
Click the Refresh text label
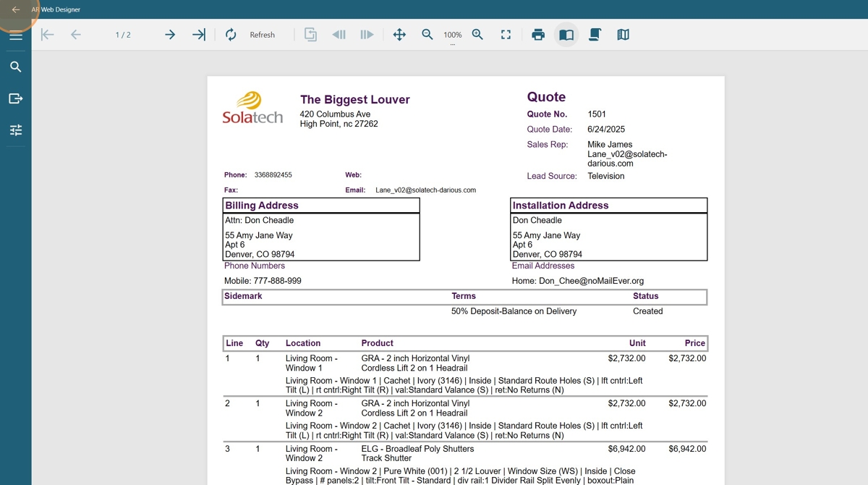point(262,35)
